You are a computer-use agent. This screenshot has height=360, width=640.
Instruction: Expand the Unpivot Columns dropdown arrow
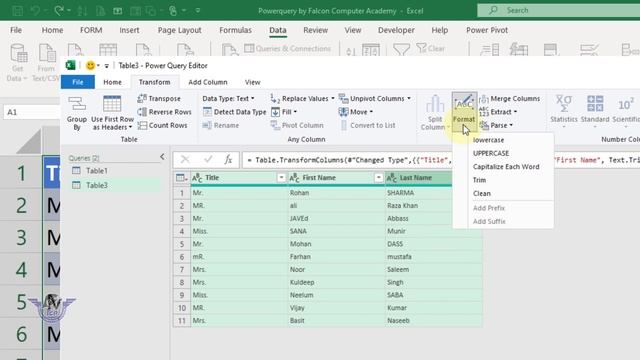(409, 98)
